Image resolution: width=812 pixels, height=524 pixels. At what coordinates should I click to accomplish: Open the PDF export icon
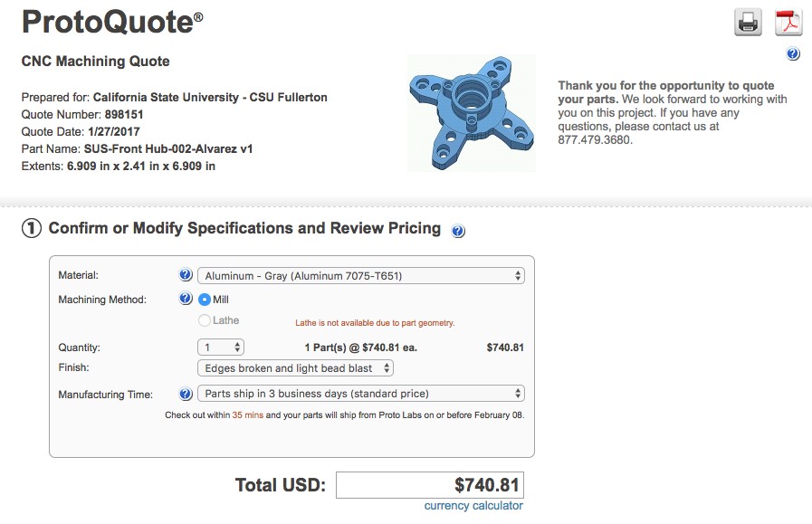pos(788,23)
